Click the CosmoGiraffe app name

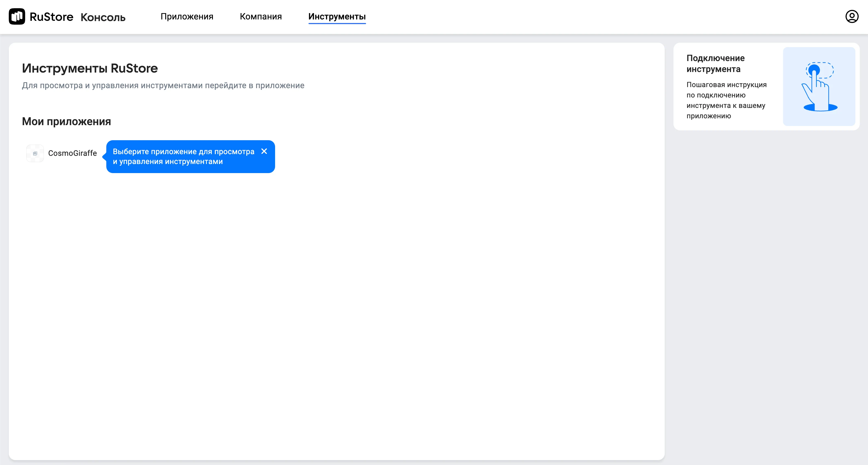(x=72, y=153)
